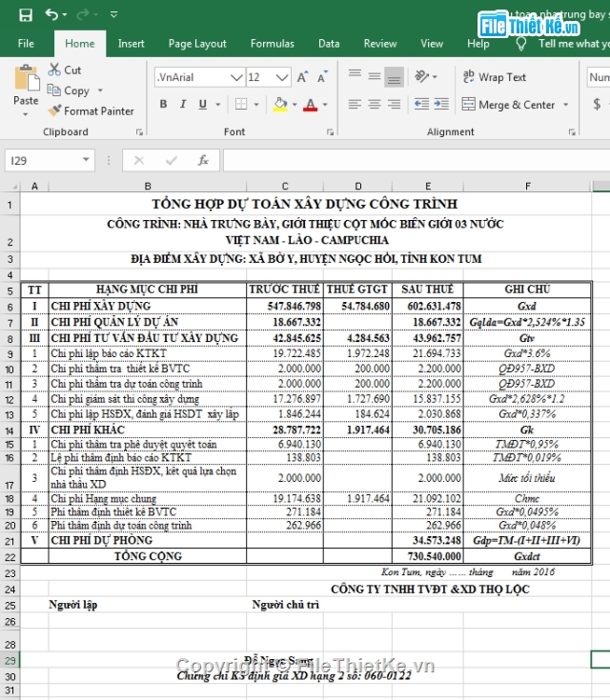Click cell with 730.540.000 total
The width and height of the screenshot is (610, 700).
428,556
